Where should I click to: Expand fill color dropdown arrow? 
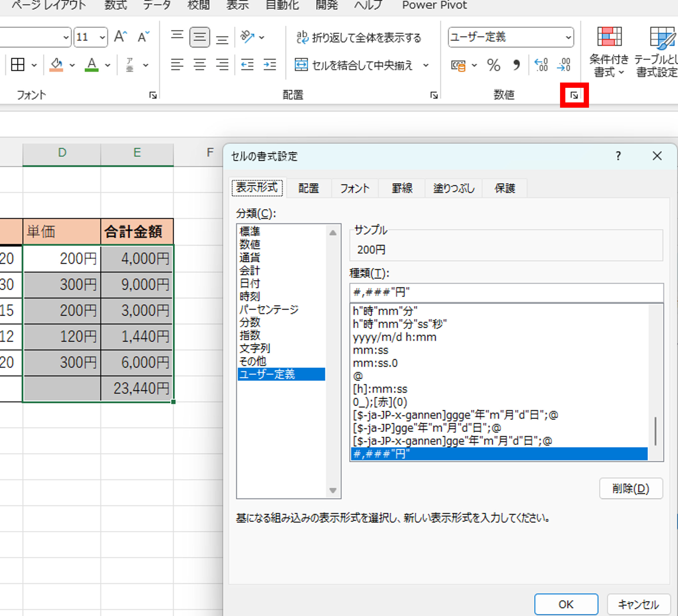(72, 65)
